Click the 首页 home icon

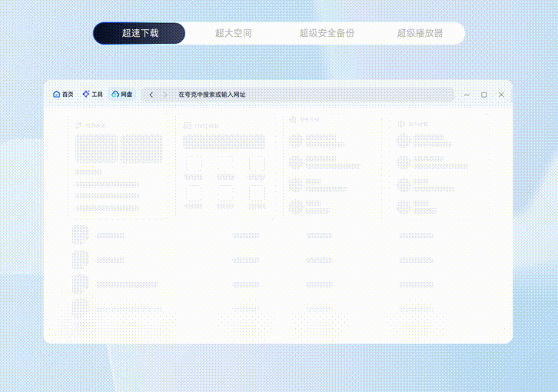[57, 95]
